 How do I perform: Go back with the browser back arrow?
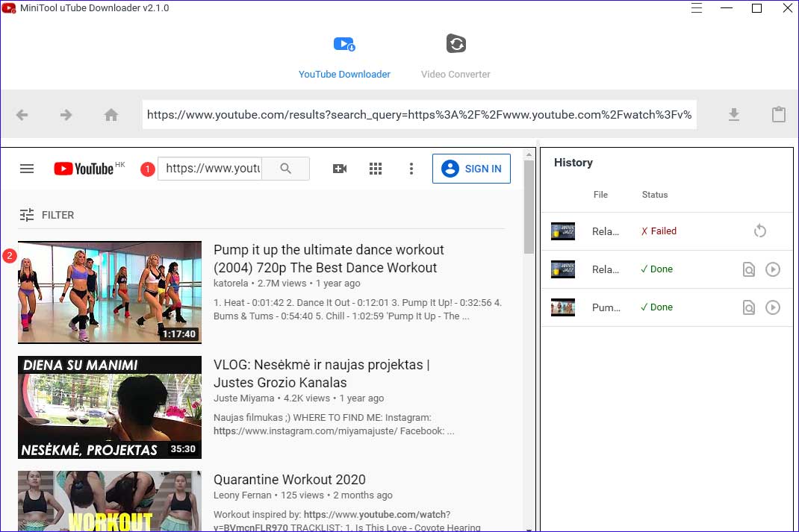[22, 115]
